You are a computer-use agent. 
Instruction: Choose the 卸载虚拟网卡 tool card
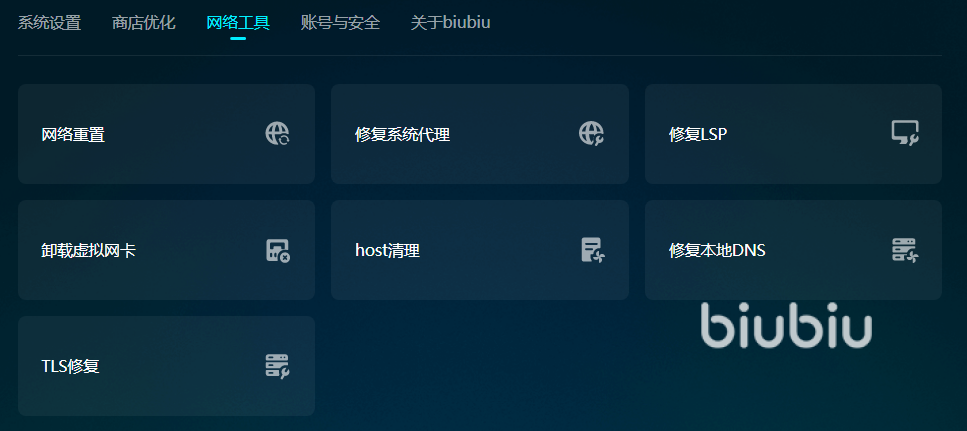click(167, 250)
